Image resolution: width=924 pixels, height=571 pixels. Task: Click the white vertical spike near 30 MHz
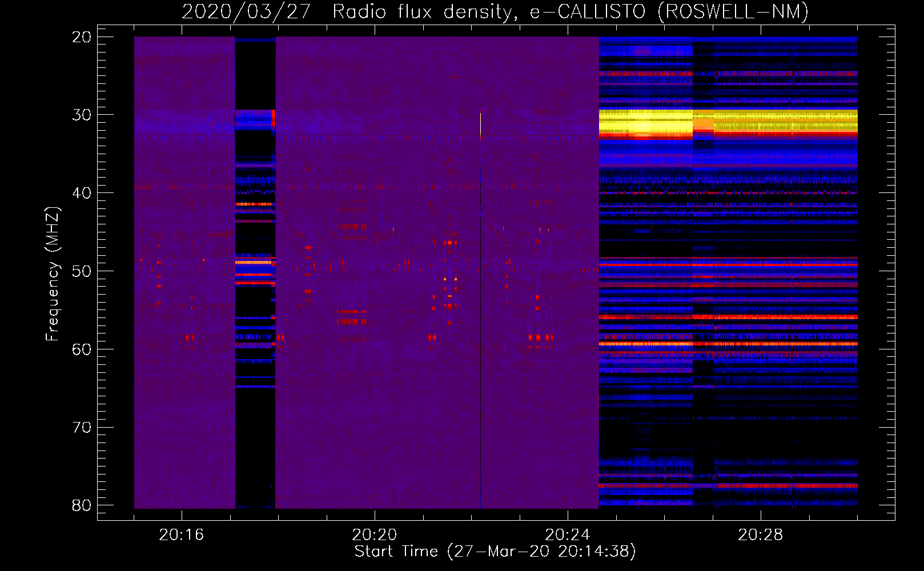(480, 125)
